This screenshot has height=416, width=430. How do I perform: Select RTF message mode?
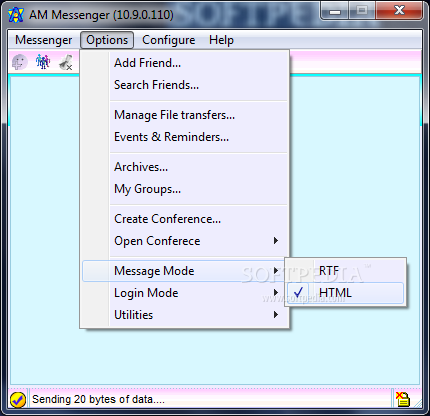(x=345, y=271)
